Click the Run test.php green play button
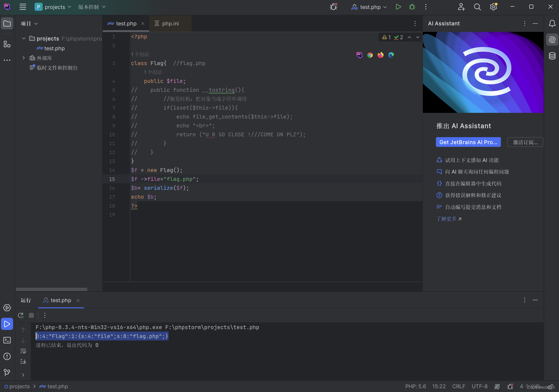 click(x=398, y=7)
